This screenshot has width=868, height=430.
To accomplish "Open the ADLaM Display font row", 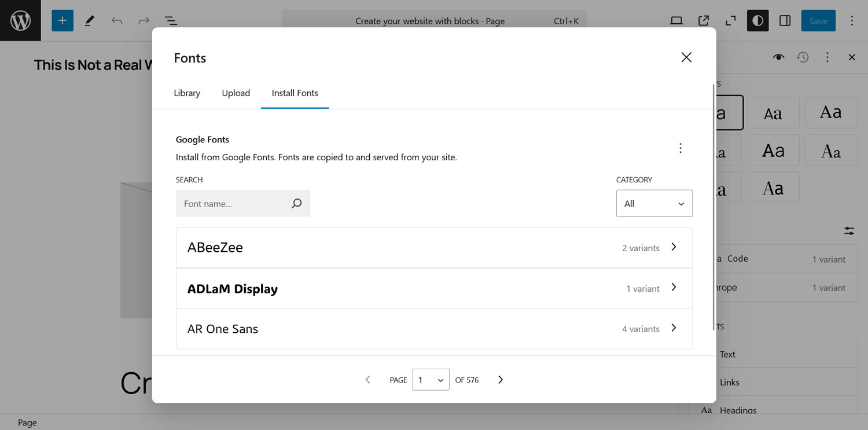I will click(x=434, y=288).
